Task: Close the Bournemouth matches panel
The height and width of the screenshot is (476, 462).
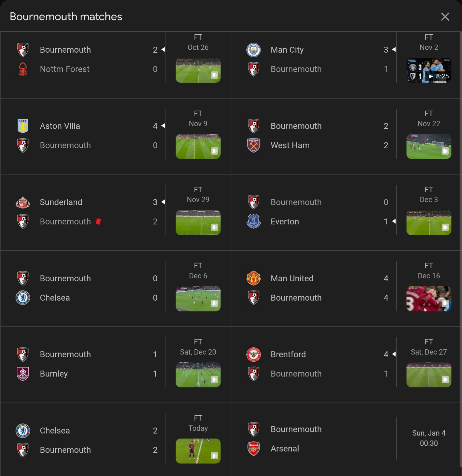Action: pyautogui.click(x=445, y=17)
